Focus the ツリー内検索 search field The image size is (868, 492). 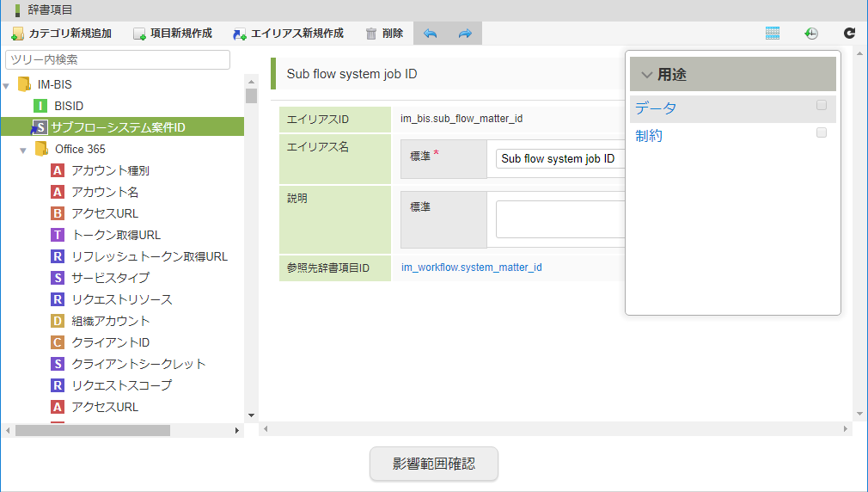(118, 59)
